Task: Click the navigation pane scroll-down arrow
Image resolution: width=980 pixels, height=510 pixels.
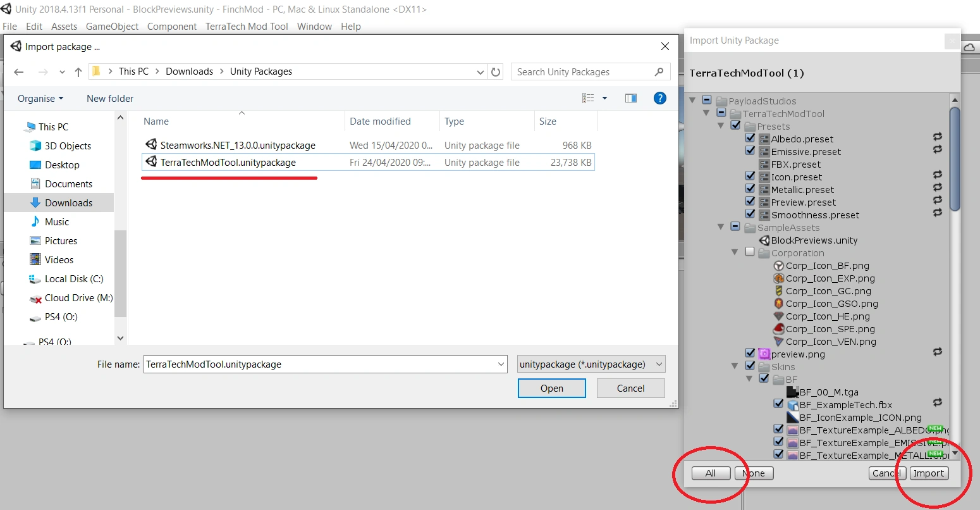Action: pos(120,338)
